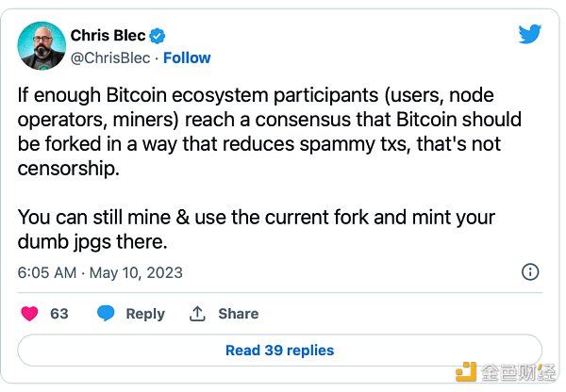
Task: Follow Chris Blec
Action: (x=186, y=57)
